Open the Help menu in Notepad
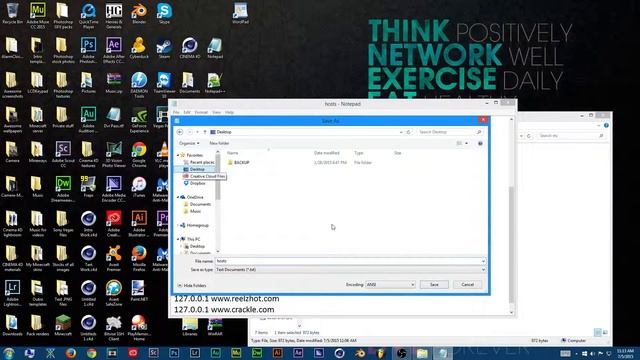Viewport: 640px width, 360px height. tap(229, 112)
